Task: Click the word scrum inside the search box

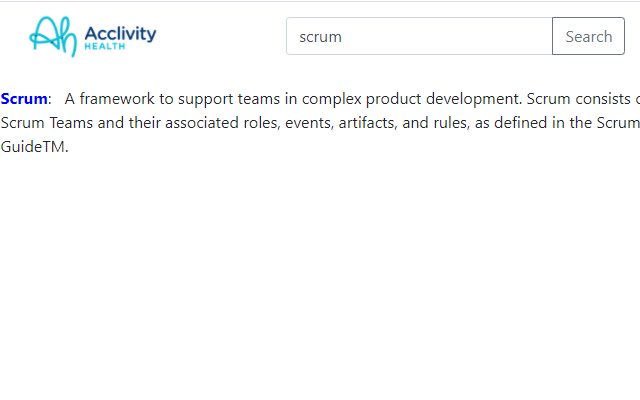Action: coord(320,37)
